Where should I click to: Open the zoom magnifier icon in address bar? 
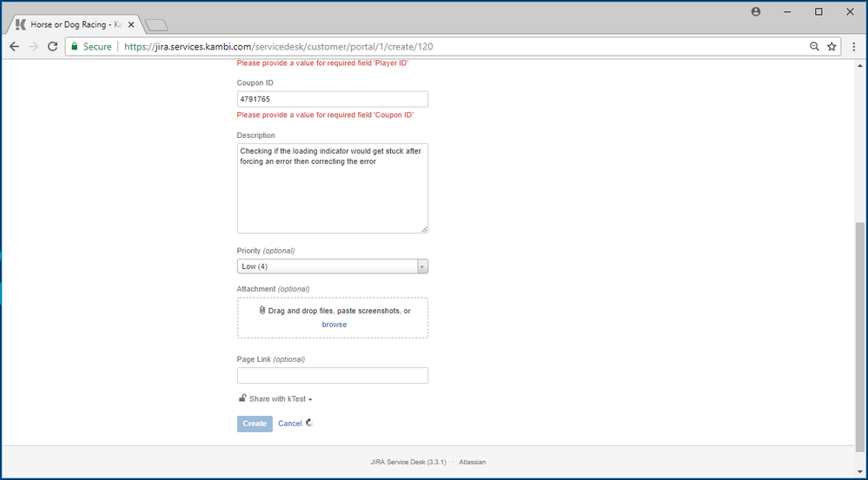point(814,47)
